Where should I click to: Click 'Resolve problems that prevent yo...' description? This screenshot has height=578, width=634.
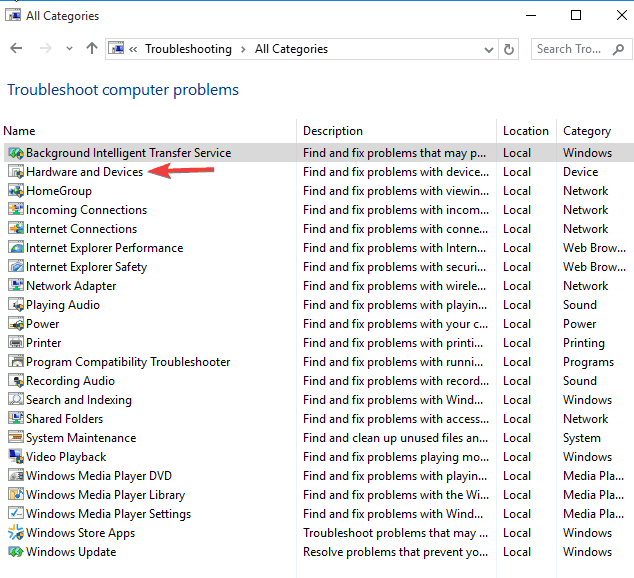[x=395, y=552]
